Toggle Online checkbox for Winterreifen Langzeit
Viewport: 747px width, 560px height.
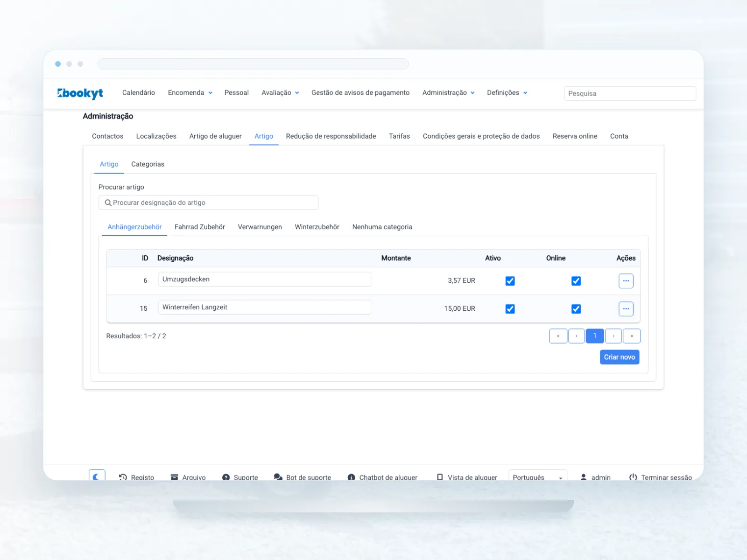[x=576, y=309]
